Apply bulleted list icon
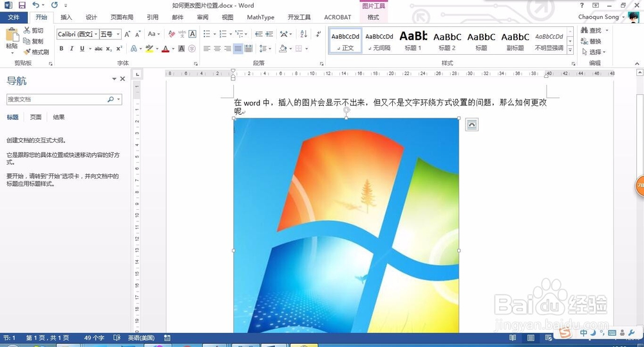 point(207,34)
